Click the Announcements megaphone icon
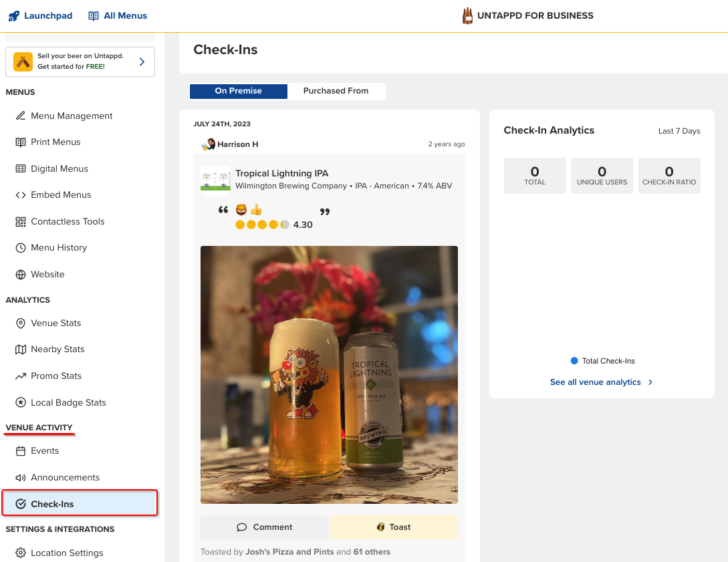The width and height of the screenshot is (728, 562). (21, 478)
